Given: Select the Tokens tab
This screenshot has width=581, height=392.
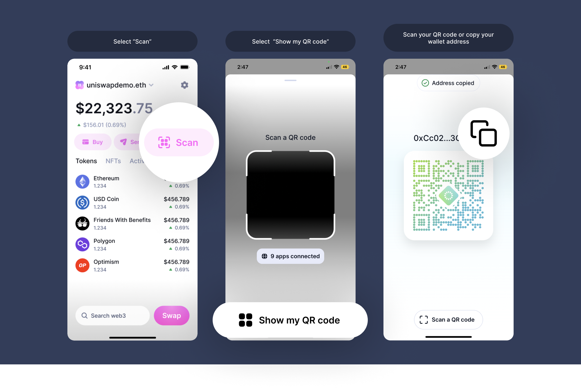Looking at the screenshot, I should click(86, 161).
